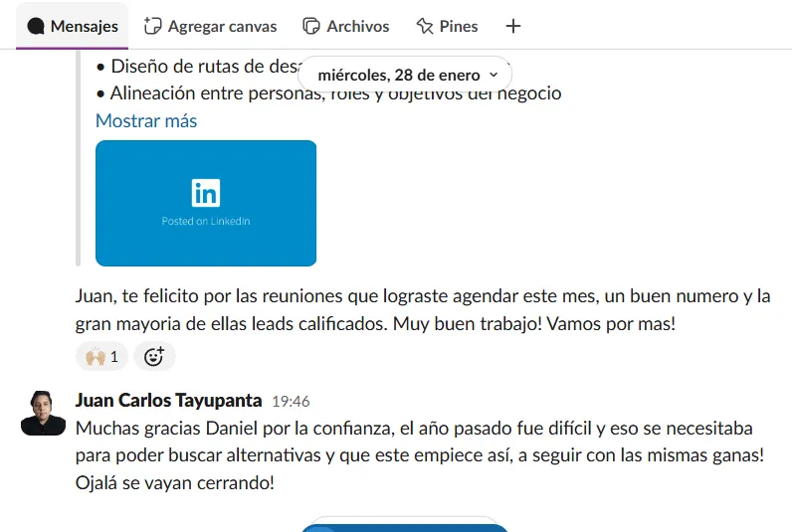Switch to the Archivos tab

pos(346,26)
